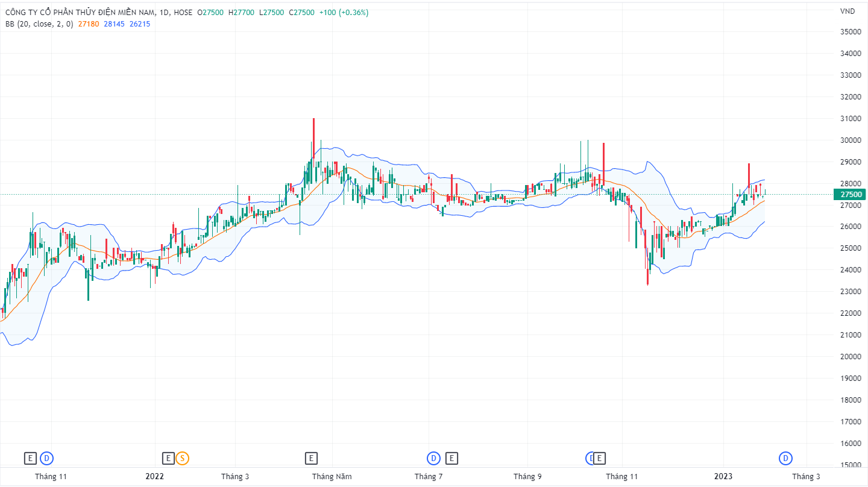Click the 18000 price axis label

(x=850, y=400)
